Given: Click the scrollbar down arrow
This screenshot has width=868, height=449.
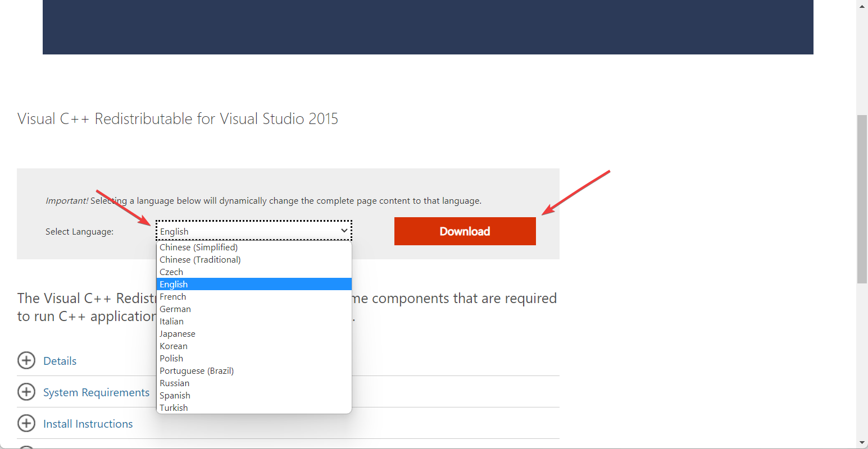Looking at the screenshot, I should click(862, 443).
